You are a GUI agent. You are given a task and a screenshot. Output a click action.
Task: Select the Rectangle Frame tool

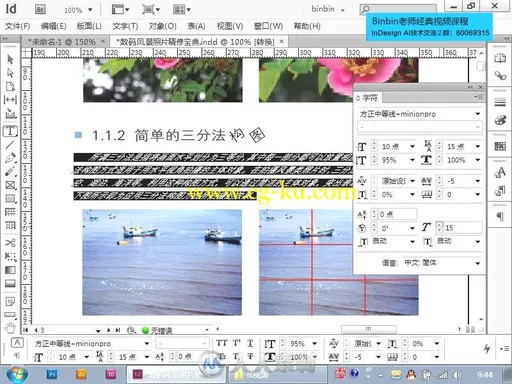pyautogui.click(x=10, y=185)
